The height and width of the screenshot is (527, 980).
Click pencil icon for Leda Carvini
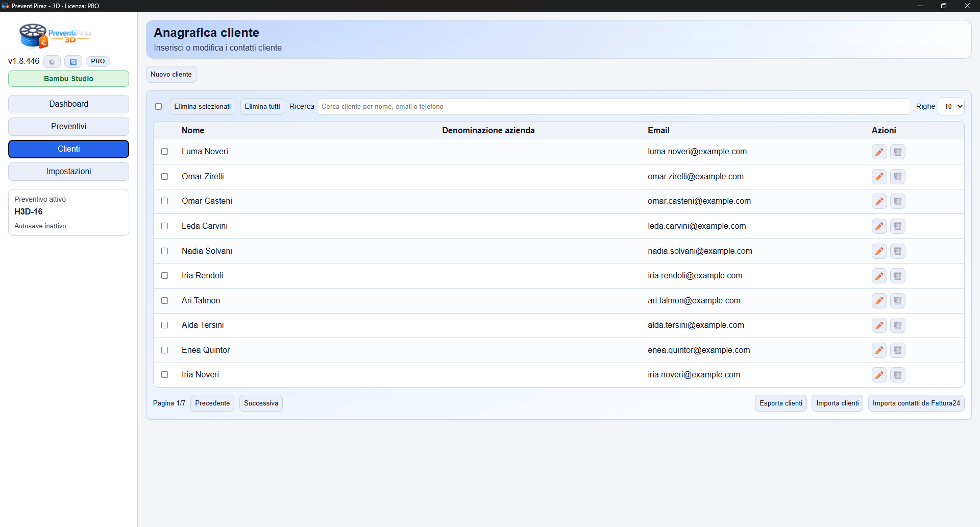[879, 226]
